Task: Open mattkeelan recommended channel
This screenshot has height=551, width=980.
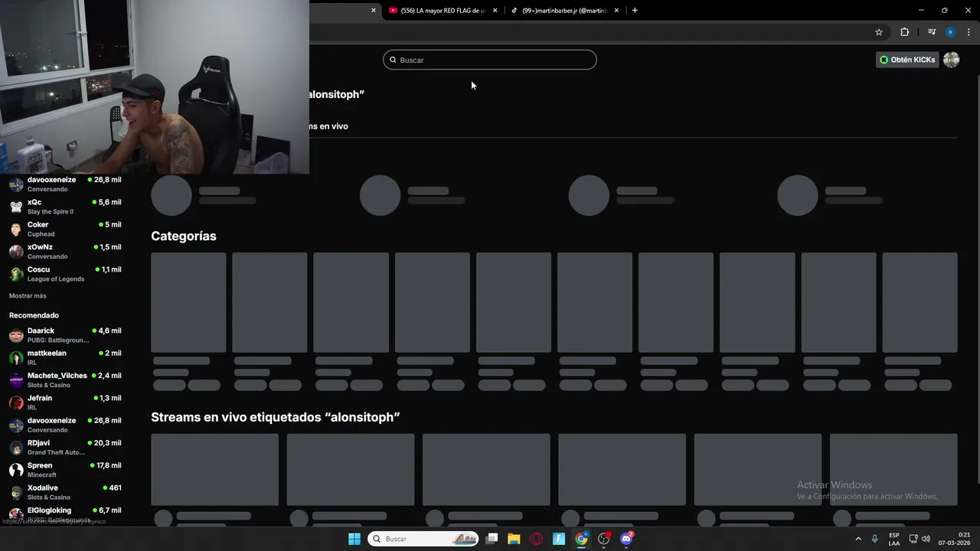Action: (x=65, y=357)
